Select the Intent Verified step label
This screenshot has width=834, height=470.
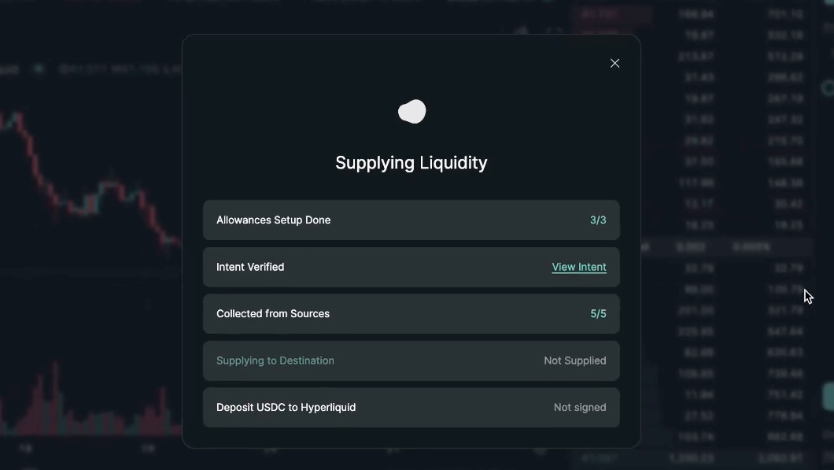(250, 267)
